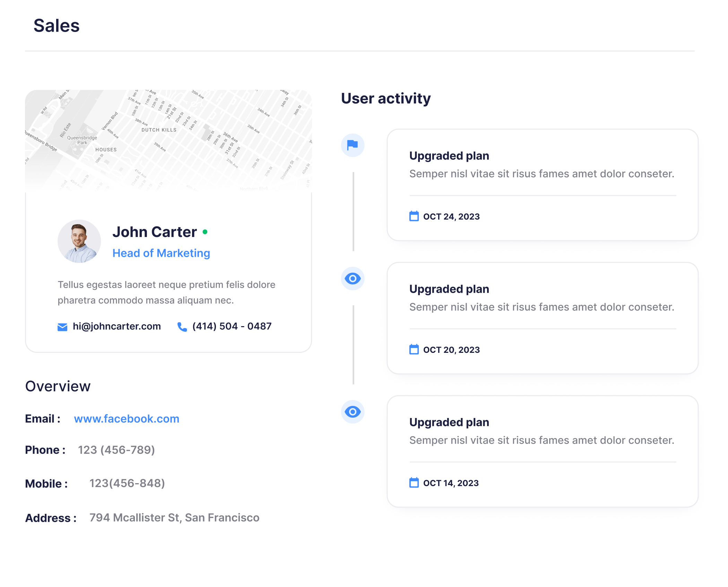Expand the OCT 20 Upgraded plan card
Screen dimensions: 728x587
543,318
